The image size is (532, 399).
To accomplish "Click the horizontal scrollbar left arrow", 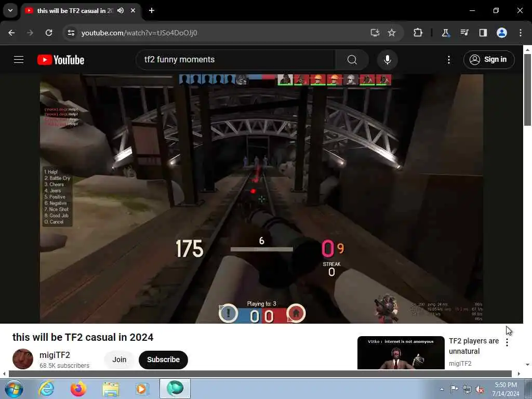I will (x=4, y=374).
